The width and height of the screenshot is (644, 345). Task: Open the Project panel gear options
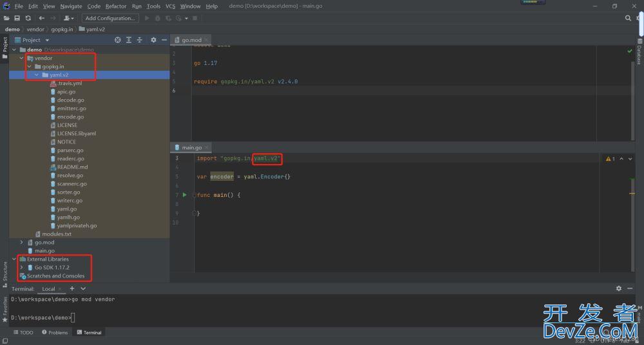153,40
